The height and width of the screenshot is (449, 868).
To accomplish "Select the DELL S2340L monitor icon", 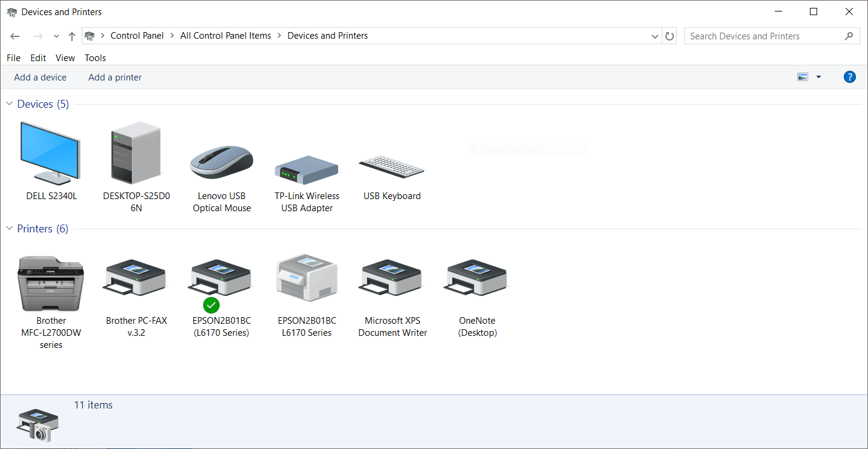I will [50, 152].
